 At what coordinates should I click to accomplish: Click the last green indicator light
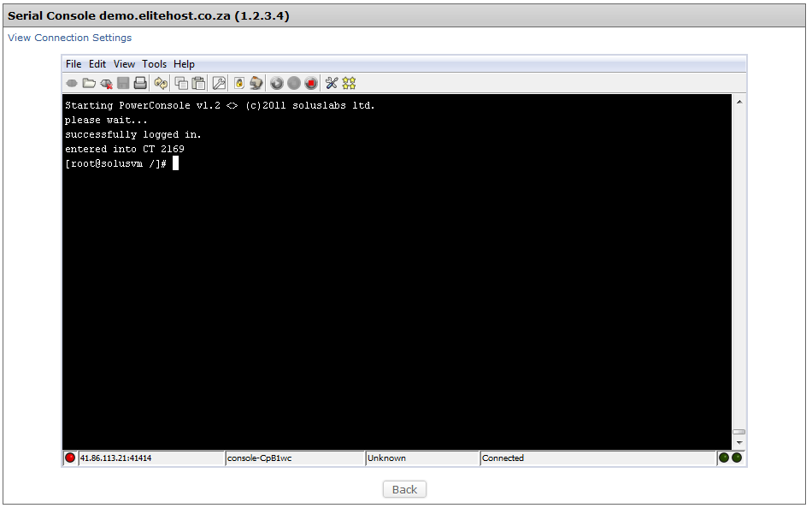(737, 458)
